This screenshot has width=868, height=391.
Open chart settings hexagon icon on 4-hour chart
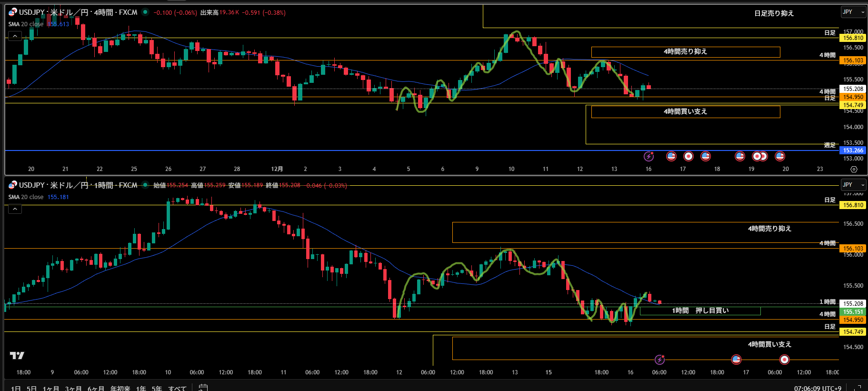854,169
